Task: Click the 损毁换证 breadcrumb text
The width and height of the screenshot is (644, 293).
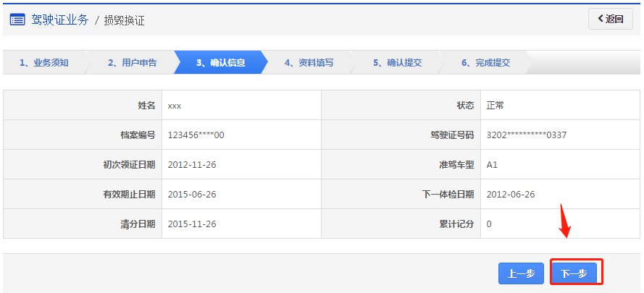Action: coord(125,20)
